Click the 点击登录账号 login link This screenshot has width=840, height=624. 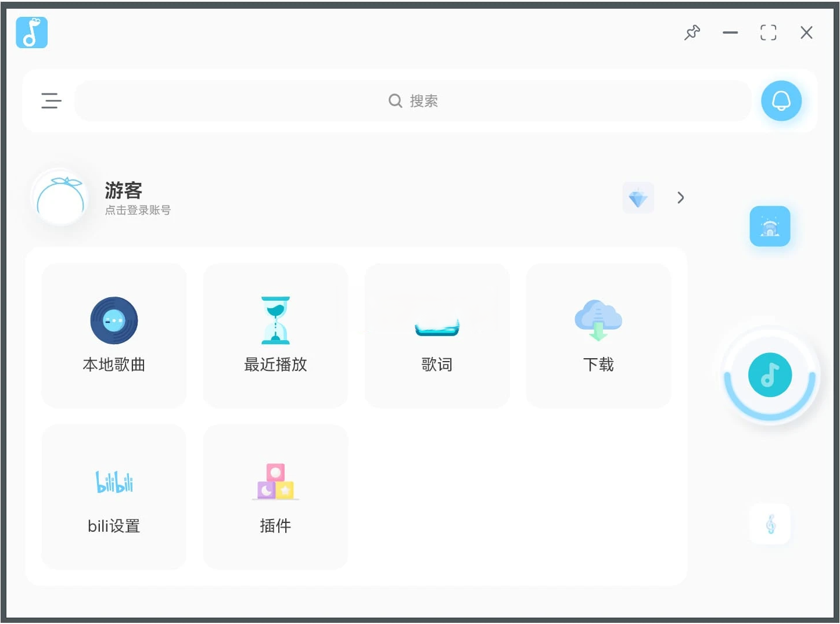(x=138, y=210)
